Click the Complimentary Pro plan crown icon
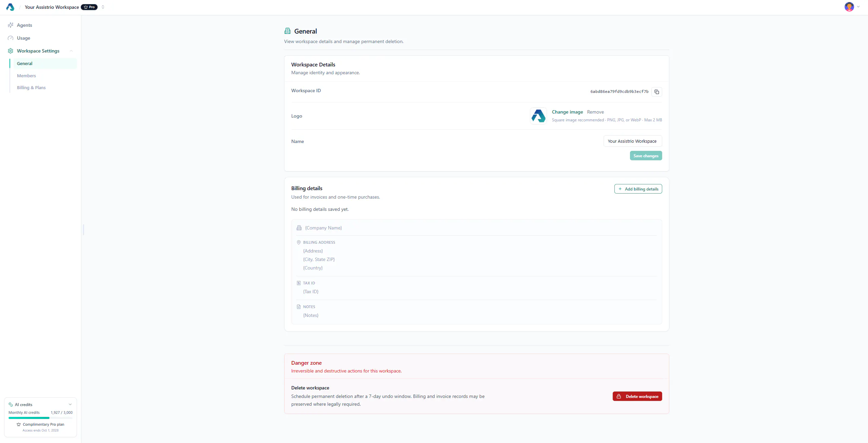868x443 pixels. tap(19, 424)
